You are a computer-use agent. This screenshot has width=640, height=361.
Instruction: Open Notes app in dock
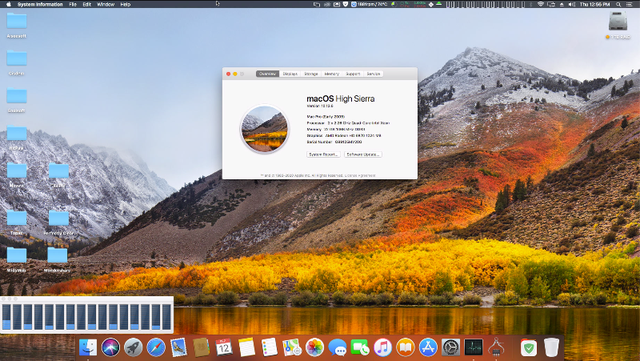coord(247,348)
